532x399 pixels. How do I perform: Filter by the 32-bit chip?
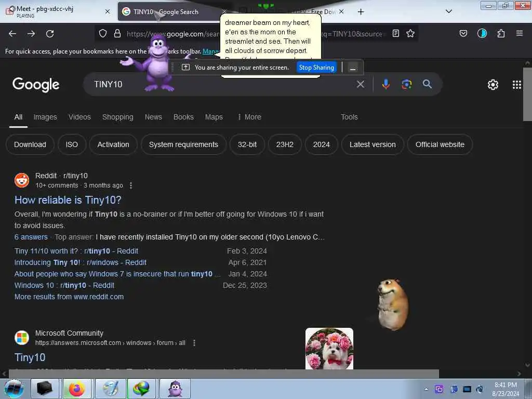(x=247, y=144)
